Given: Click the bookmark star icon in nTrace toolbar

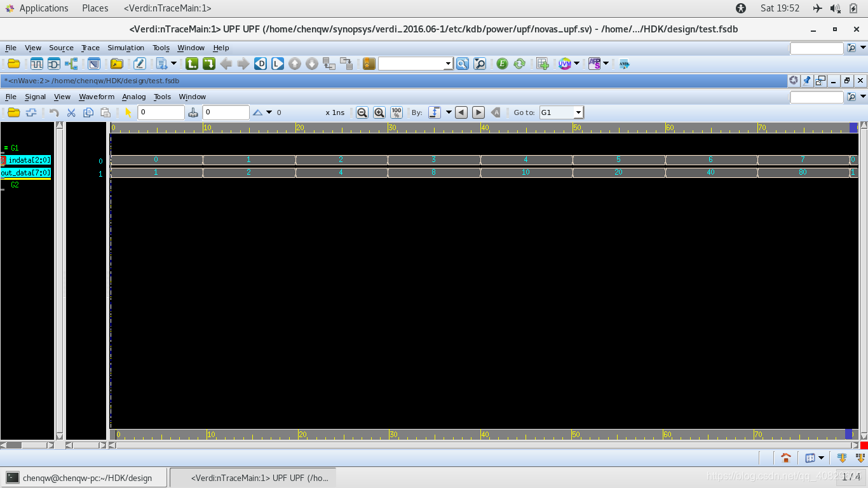Looking at the screenshot, I should (369, 64).
